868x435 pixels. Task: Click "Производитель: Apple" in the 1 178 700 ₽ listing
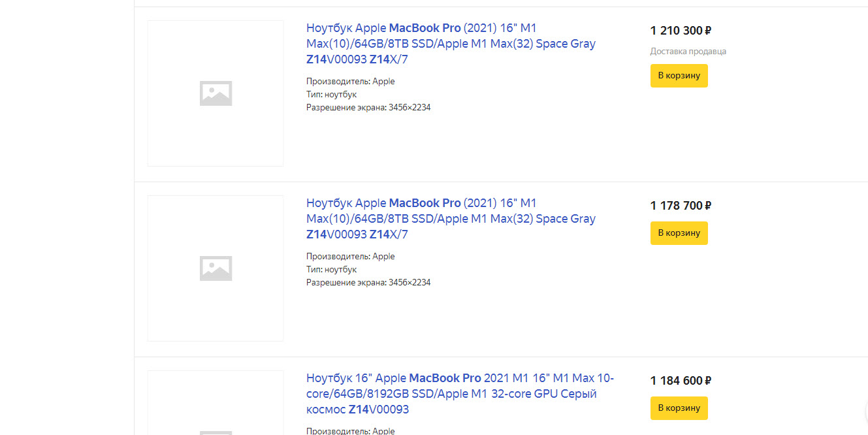pos(351,257)
